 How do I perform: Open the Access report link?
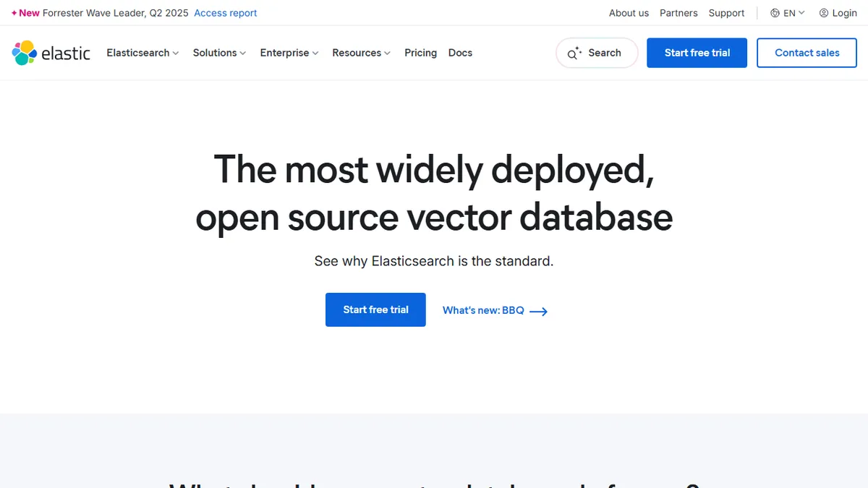point(226,13)
